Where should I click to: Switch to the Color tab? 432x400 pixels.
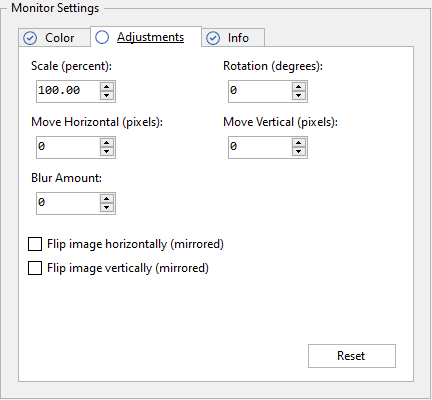54,38
